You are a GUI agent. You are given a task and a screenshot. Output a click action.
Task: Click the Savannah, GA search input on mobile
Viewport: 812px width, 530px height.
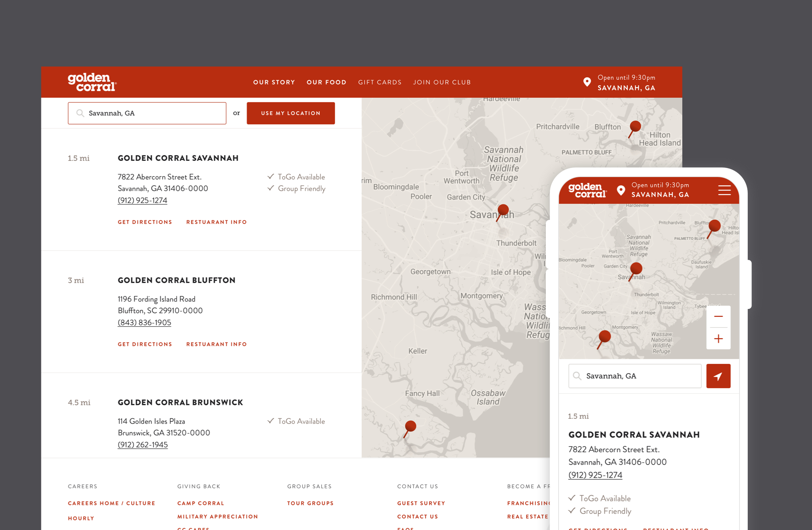[635, 376]
